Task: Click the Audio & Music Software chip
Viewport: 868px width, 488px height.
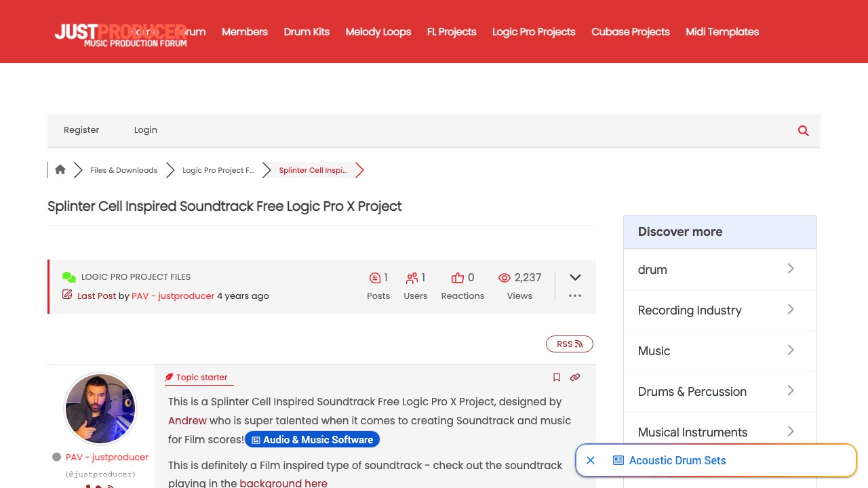Action: [313, 440]
